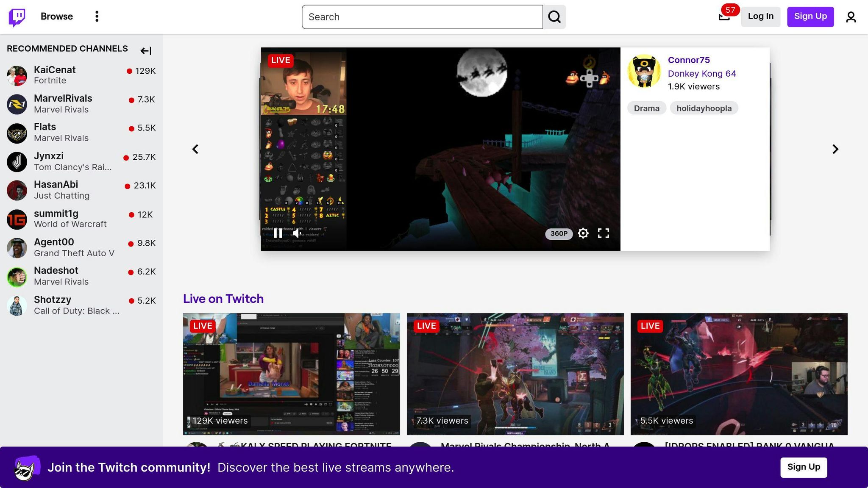Collapse the recommended channels sidebar

[x=146, y=51]
